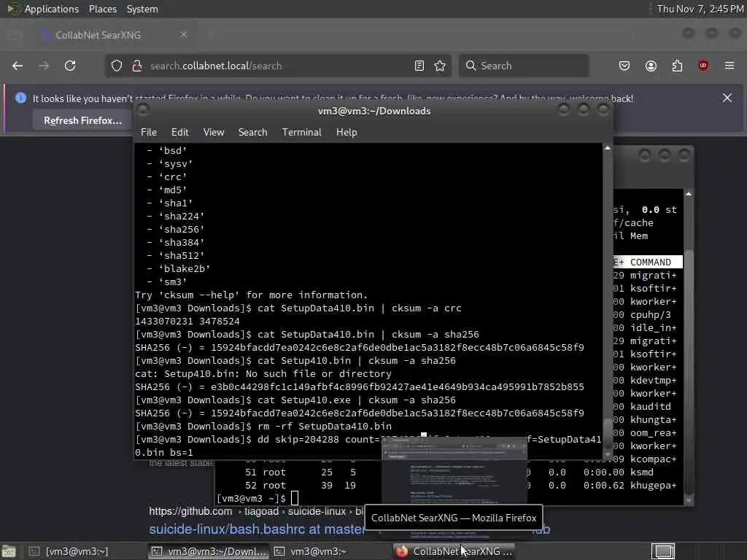Click workspace switcher in bottom panel
Viewport: 747px width, 560px height.
pyautogui.click(x=663, y=551)
